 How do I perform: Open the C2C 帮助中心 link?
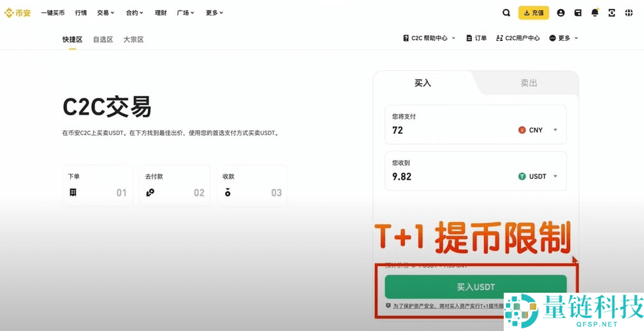pyautogui.click(x=429, y=38)
